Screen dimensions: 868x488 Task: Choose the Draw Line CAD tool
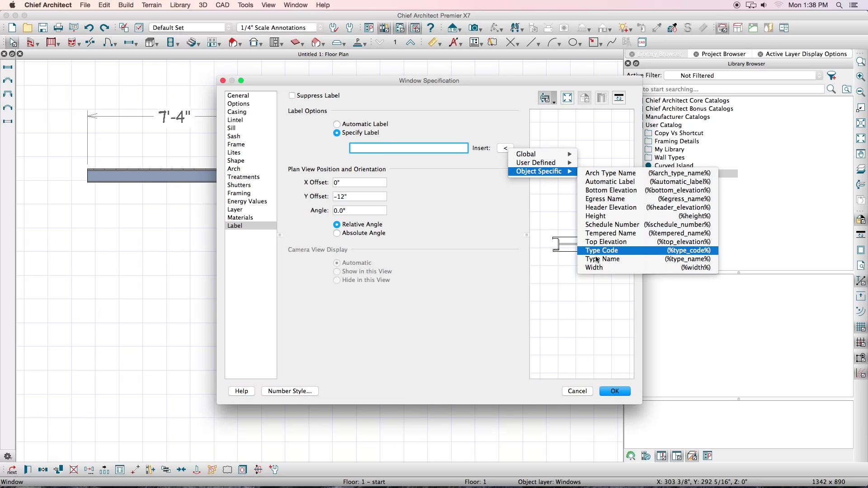[x=532, y=42]
